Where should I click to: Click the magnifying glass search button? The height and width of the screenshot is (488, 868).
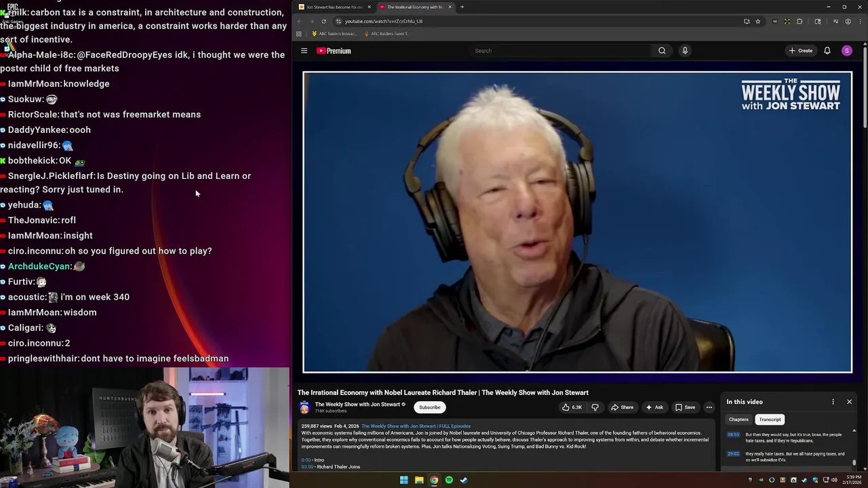[662, 51]
